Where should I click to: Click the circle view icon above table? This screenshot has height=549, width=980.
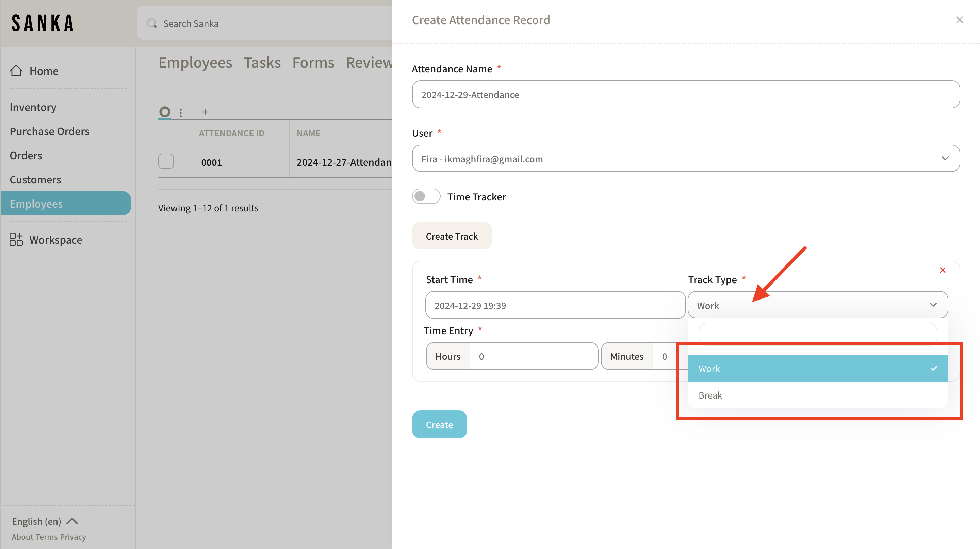tap(165, 112)
